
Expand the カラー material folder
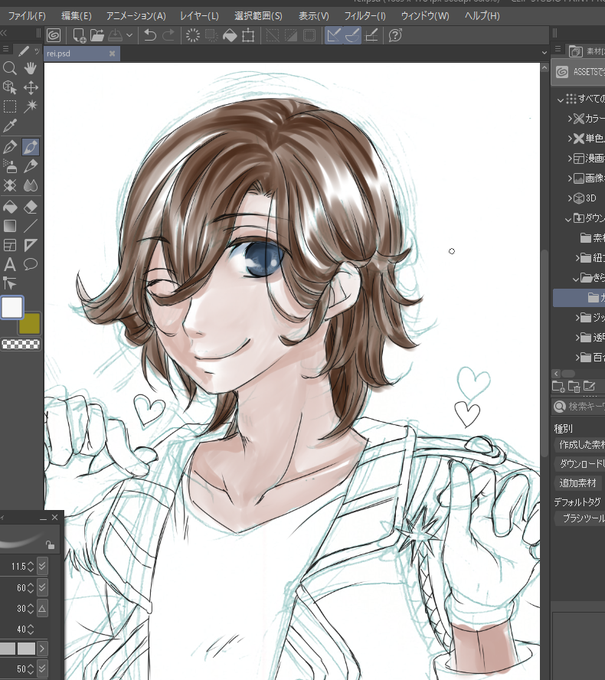(x=570, y=118)
